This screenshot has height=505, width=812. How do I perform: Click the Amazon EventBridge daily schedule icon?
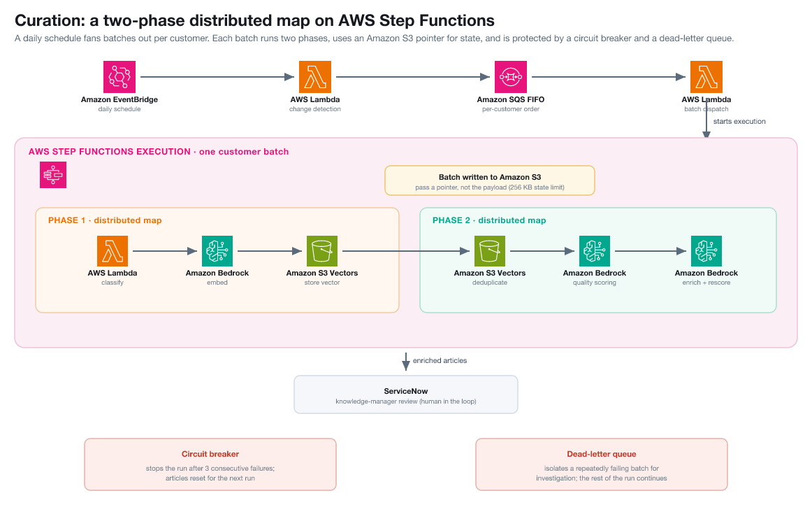click(119, 77)
